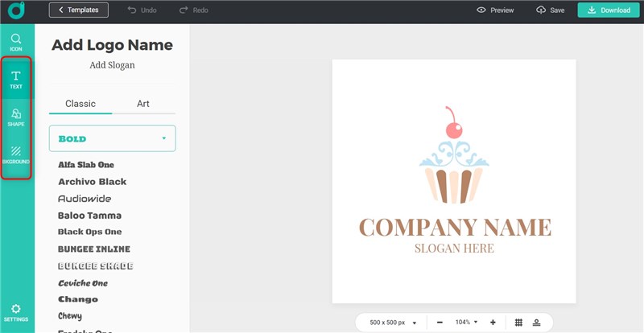Switch to the Art fonts tab
644x333 pixels.
pyautogui.click(x=143, y=104)
